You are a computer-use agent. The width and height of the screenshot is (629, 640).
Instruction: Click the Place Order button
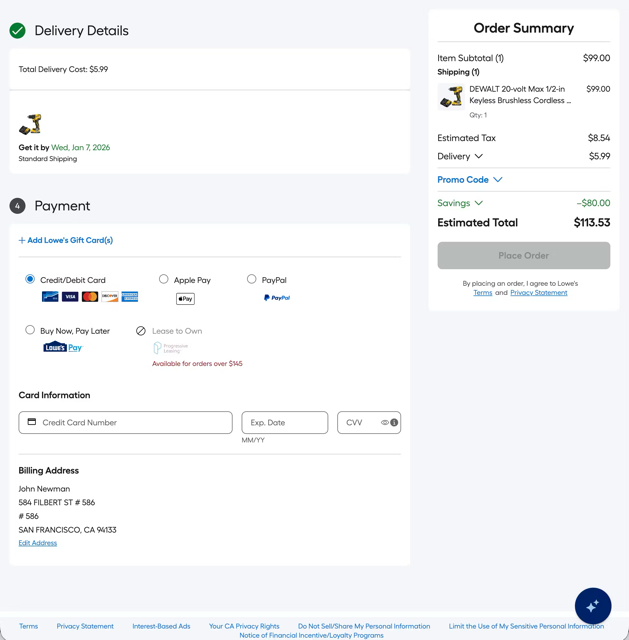tap(524, 256)
